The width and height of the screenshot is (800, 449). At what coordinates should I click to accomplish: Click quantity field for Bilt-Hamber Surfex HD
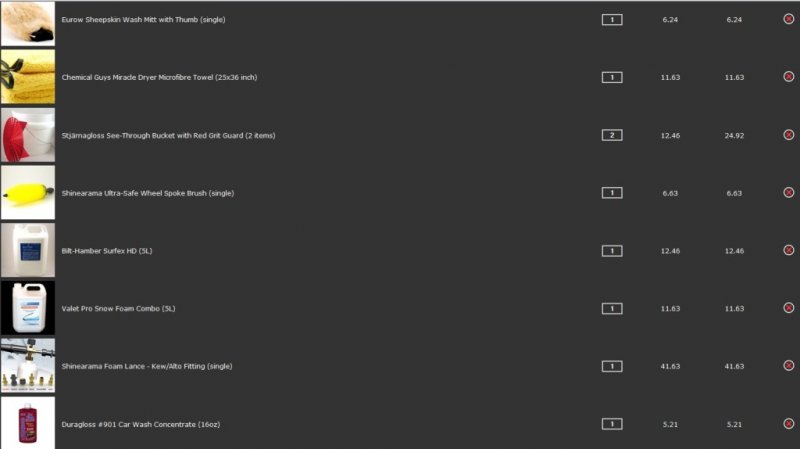tap(612, 250)
